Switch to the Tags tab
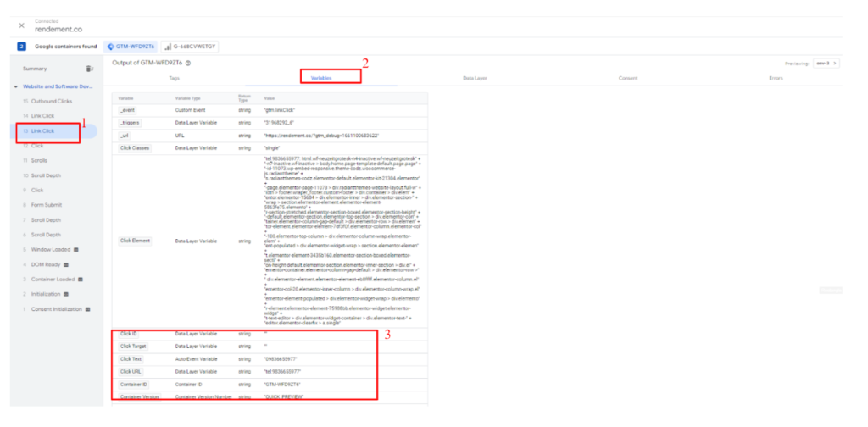The width and height of the screenshot is (868, 427). pyautogui.click(x=174, y=79)
